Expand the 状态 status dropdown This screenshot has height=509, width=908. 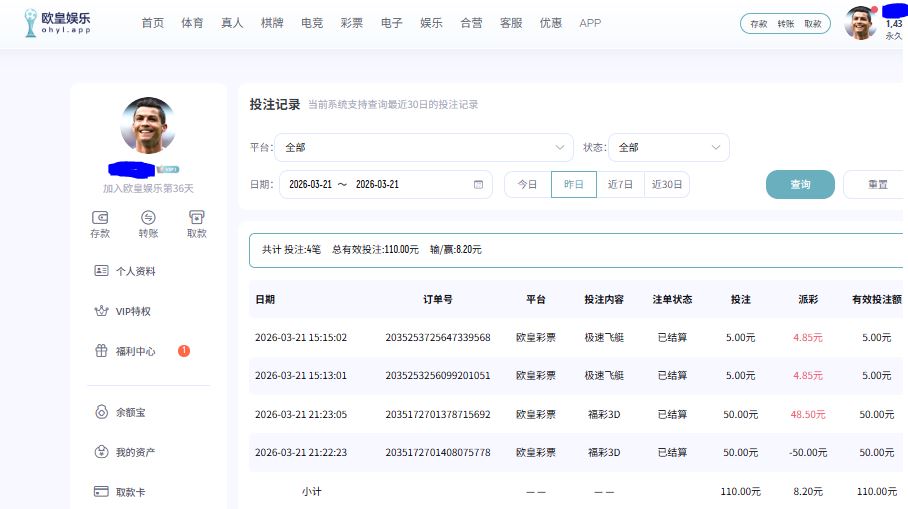(x=669, y=147)
